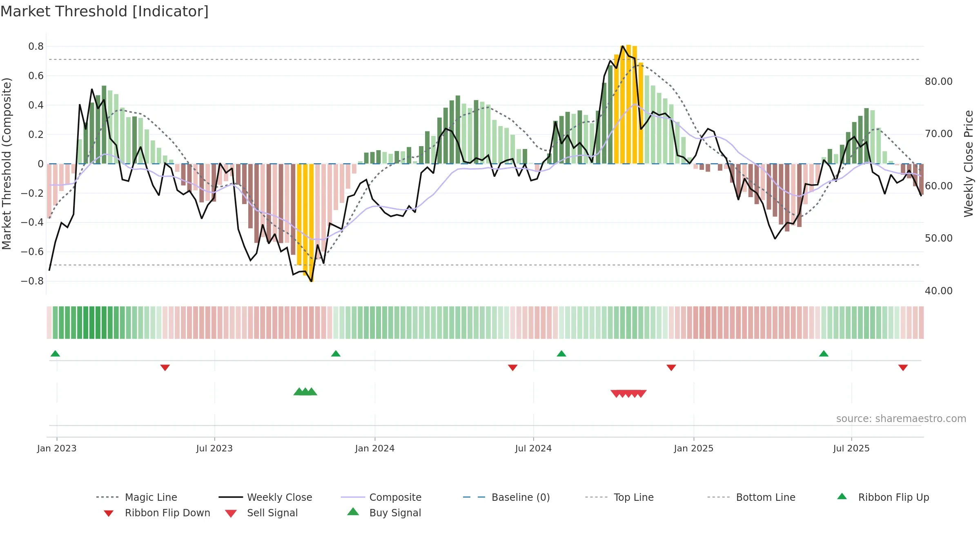Click the ribbon flip down marker near May 2023
The height and width of the screenshot is (551, 980).
coord(165,368)
